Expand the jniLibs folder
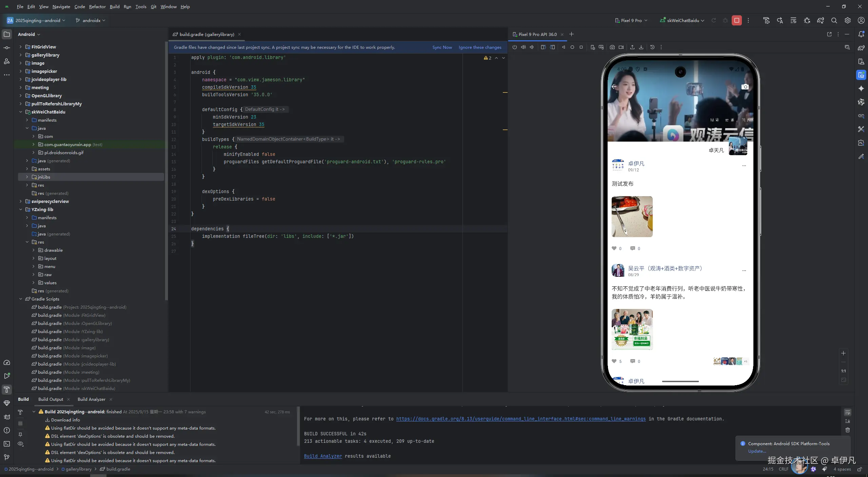The image size is (868, 477). coord(27,177)
